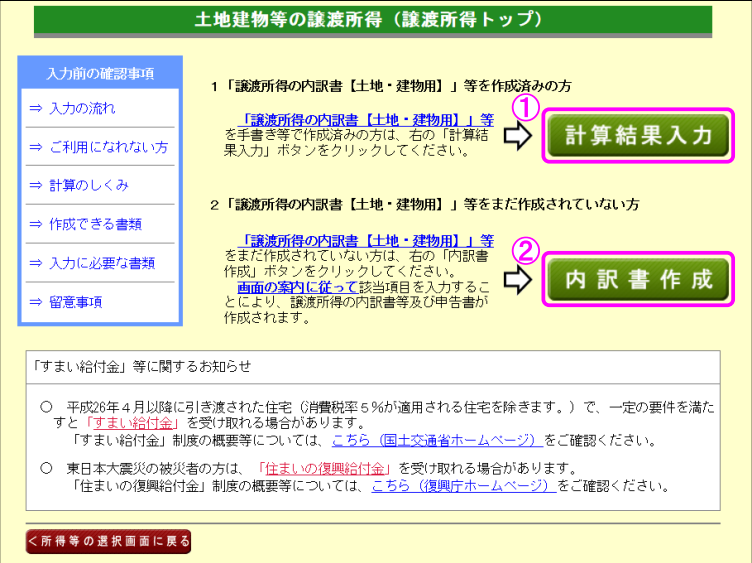Click the circled number ① marker
This screenshot has width=752, height=563.
tap(526, 105)
